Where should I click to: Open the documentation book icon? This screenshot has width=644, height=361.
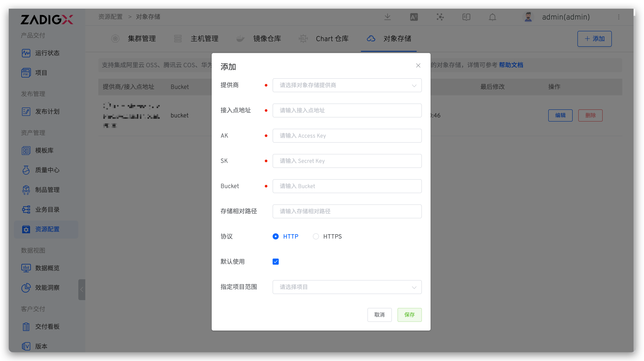(x=466, y=17)
